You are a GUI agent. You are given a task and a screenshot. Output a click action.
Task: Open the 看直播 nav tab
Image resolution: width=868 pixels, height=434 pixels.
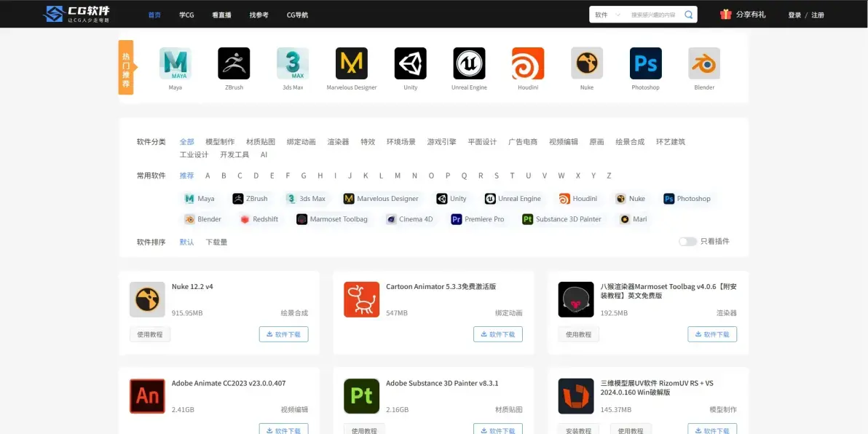click(221, 15)
